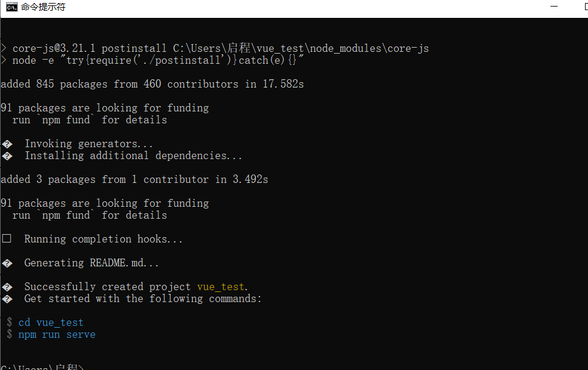This screenshot has height=370, width=588.
Task: Click the 'Installing additional dependencies...' line
Action: click(x=133, y=156)
